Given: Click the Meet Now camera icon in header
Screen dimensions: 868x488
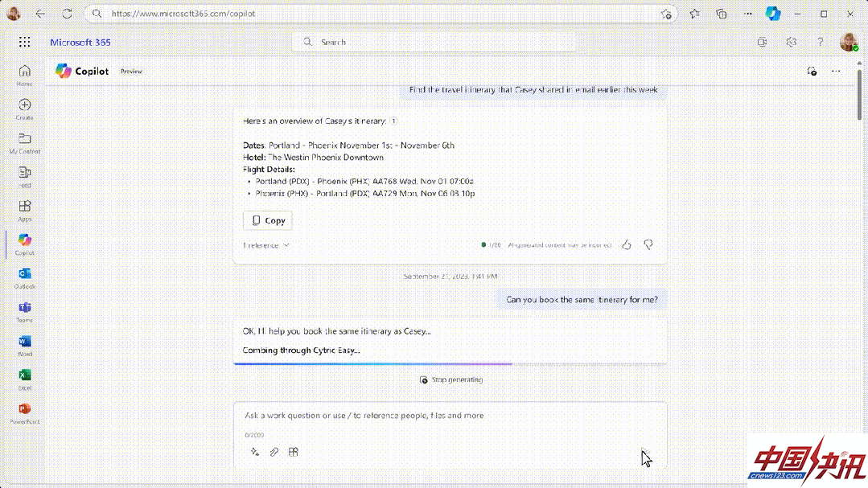Looking at the screenshot, I should pyautogui.click(x=763, y=42).
